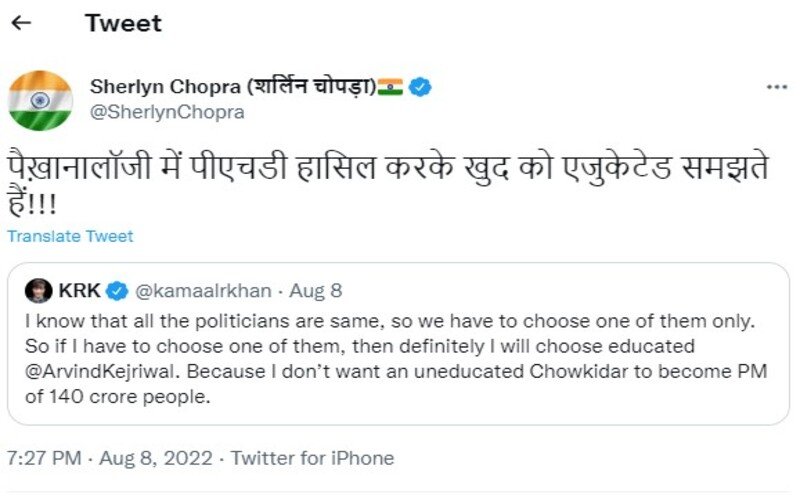Viewport: 800px width, 500px height.
Task: Open the three-dot more options menu
Action: click(x=776, y=88)
